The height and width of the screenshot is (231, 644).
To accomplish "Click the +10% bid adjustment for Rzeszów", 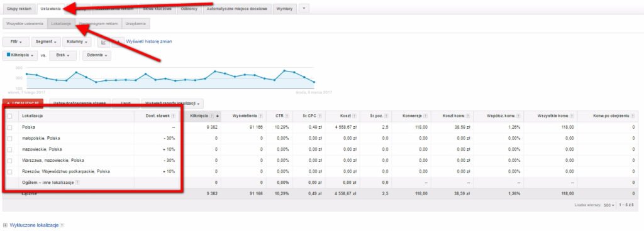I will coord(169,171).
